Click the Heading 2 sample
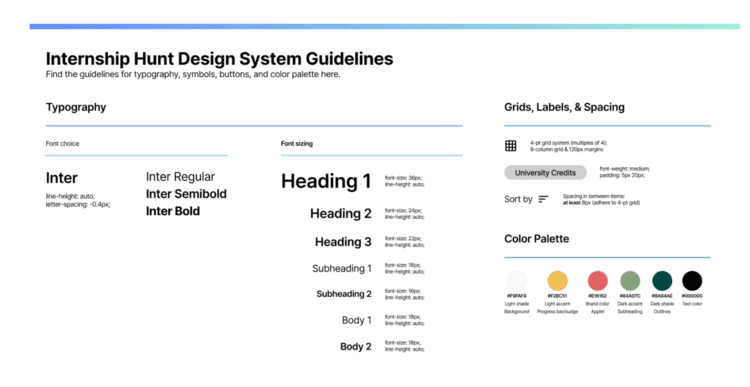 point(341,213)
